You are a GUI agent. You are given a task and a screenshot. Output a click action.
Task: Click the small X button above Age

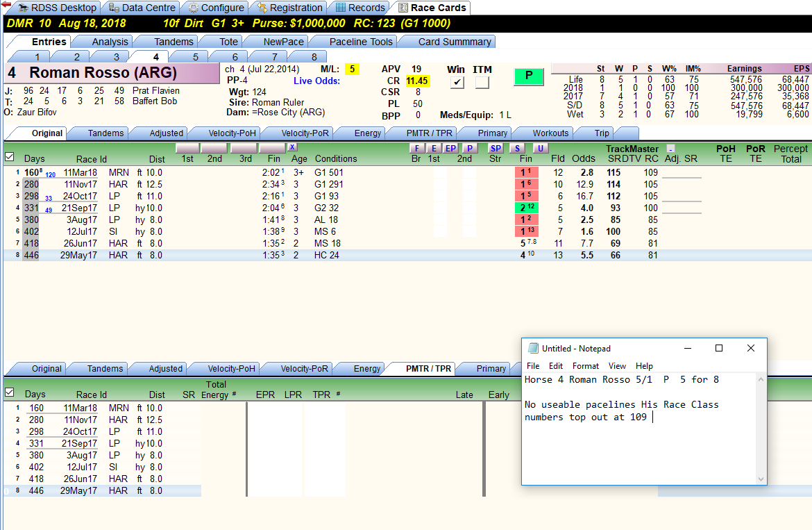[292, 147]
